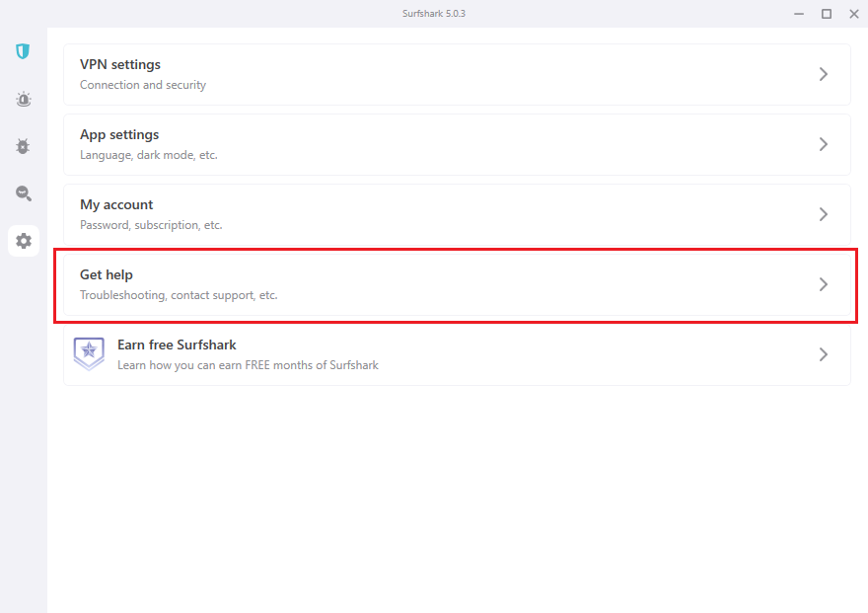Screen dimensions: 868x613
Task: Open the Alert siren icon in sidebar
Action: pyautogui.click(x=23, y=99)
